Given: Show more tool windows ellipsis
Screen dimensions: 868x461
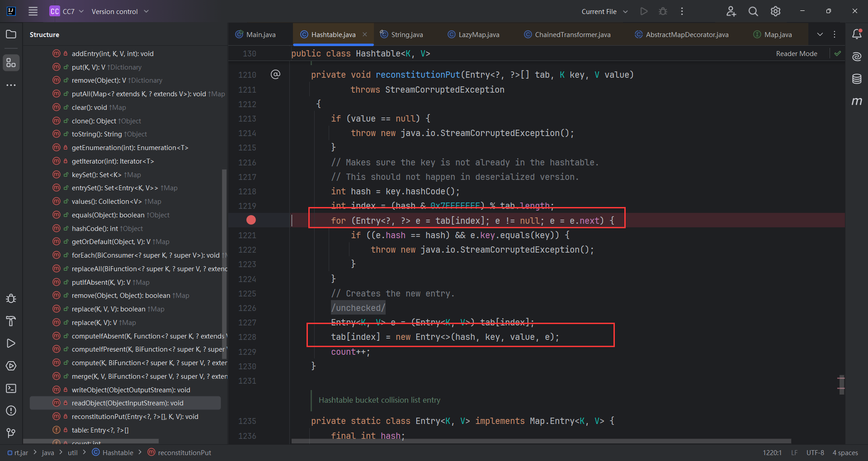Looking at the screenshot, I should point(11,85).
